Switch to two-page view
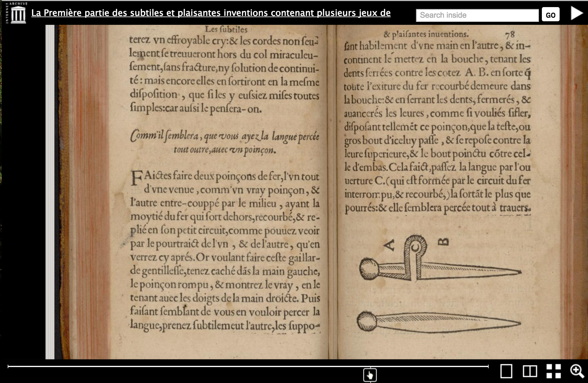588x383 pixels. (x=530, y=371)
